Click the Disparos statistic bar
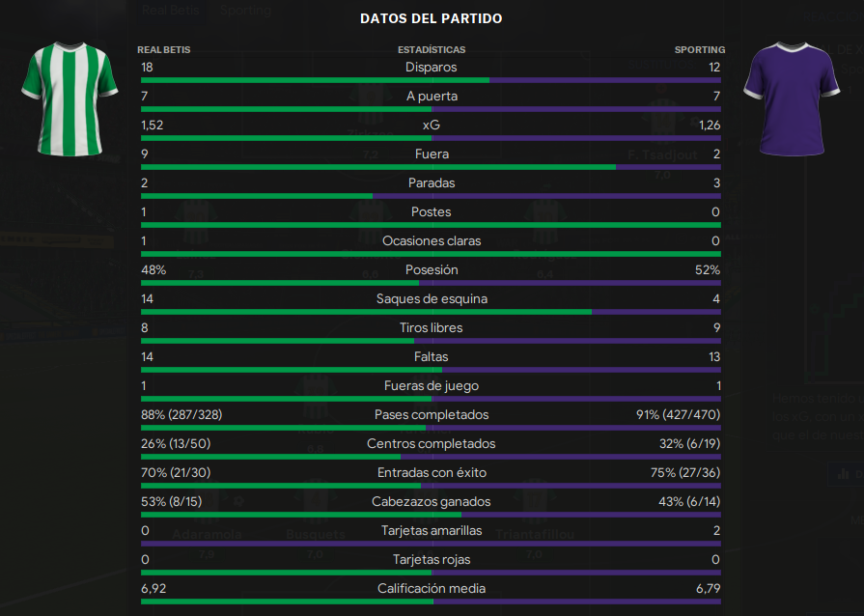The image size is (864, 616). [x=431, y=80]
